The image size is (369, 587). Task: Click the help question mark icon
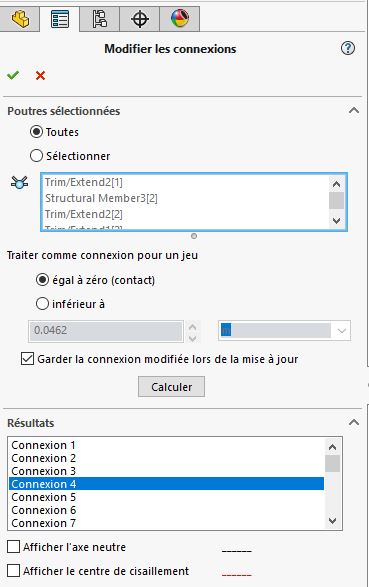(x=348, y=48)
